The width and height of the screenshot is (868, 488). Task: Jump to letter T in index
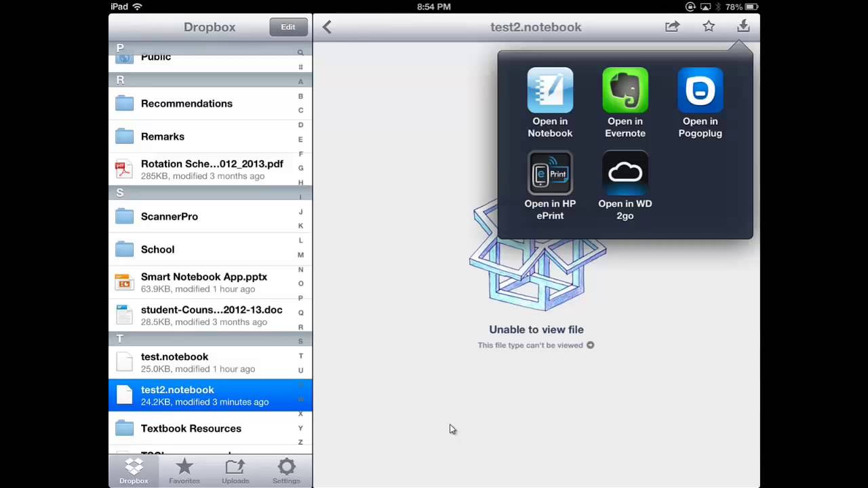[300, 356]
